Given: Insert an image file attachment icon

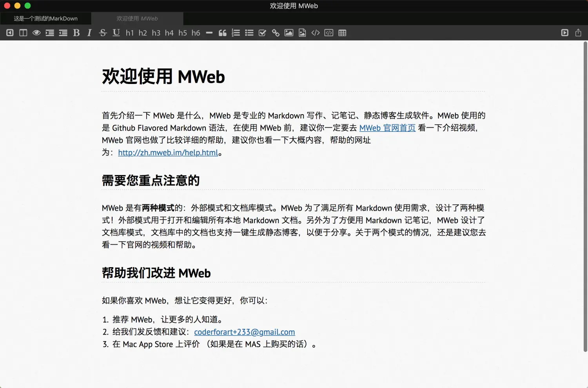Looking at the screenshot, I should click(302, 33).
